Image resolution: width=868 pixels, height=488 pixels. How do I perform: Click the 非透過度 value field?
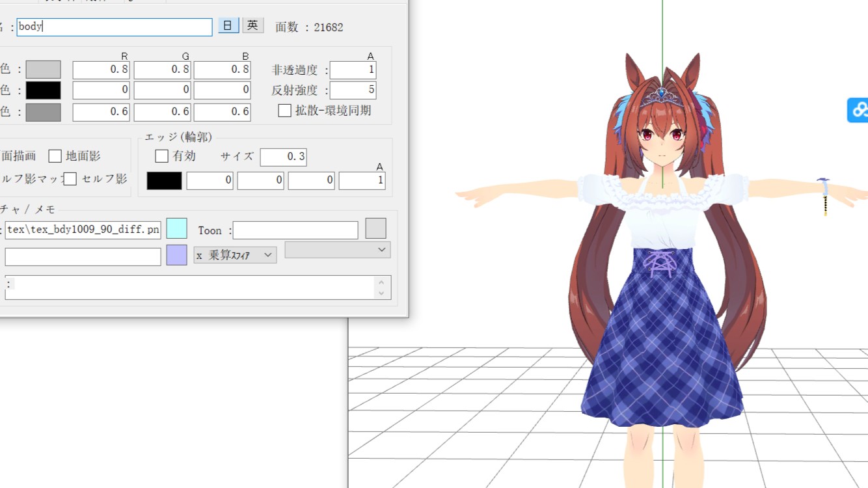tap(353, 70)
